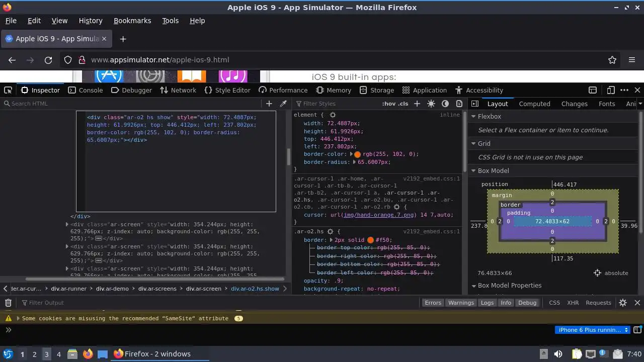Viewport: 644px width, 362px height.
Task: Toggle the Errors console filter
Action: tap(433, 303)
